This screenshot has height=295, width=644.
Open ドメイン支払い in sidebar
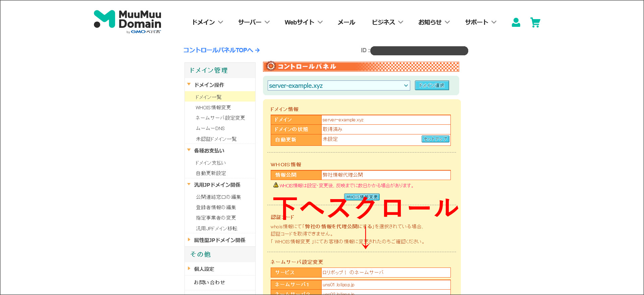click(211, 163)
